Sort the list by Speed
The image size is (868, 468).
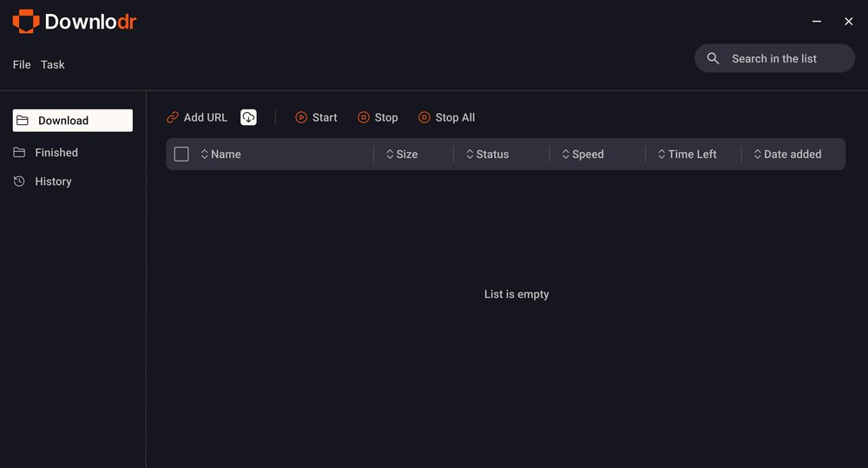(x=583, y=154)
